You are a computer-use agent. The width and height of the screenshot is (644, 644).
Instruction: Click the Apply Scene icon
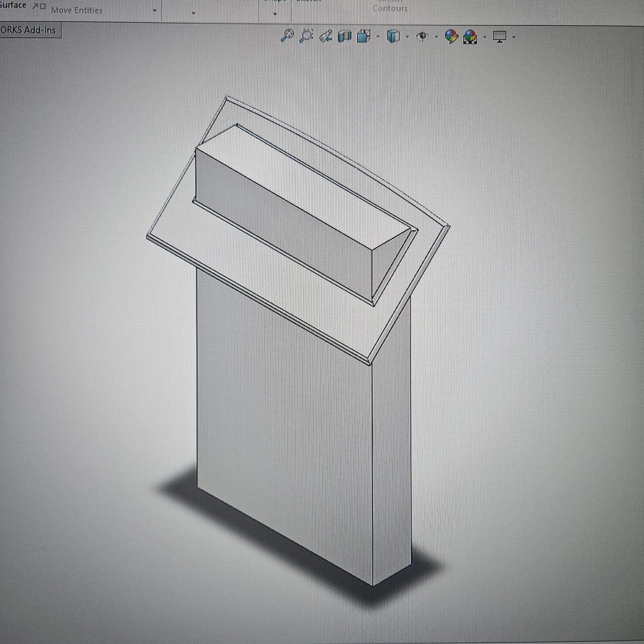coord(470,37)
